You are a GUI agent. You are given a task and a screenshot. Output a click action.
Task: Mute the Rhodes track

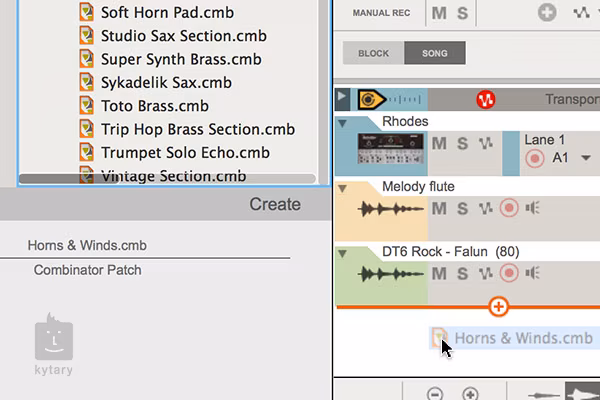439,144
